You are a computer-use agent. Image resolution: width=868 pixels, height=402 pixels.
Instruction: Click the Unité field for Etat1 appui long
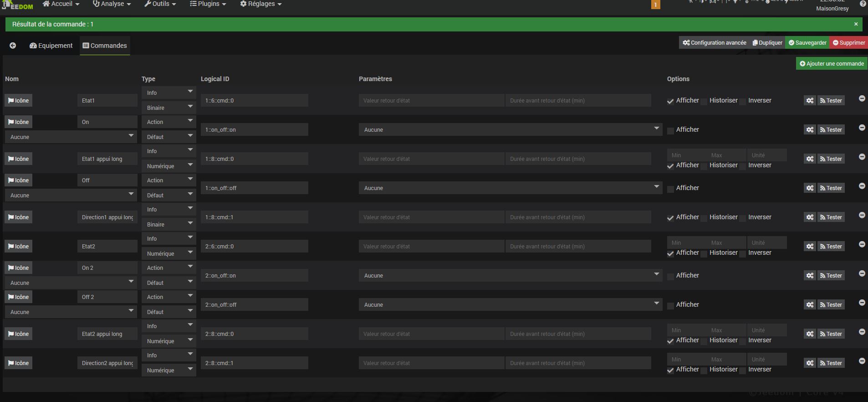767,155
